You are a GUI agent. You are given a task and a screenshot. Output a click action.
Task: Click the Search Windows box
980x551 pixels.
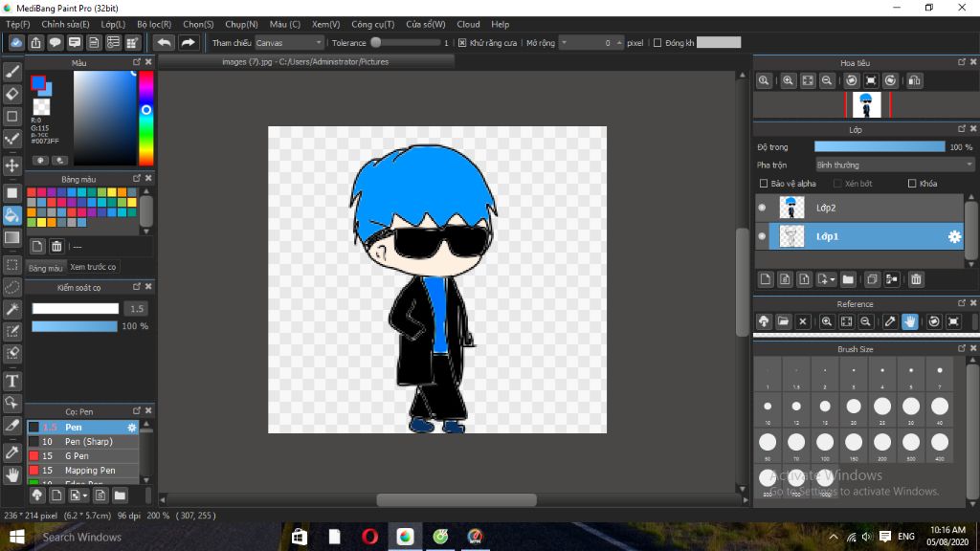point(156,537)
